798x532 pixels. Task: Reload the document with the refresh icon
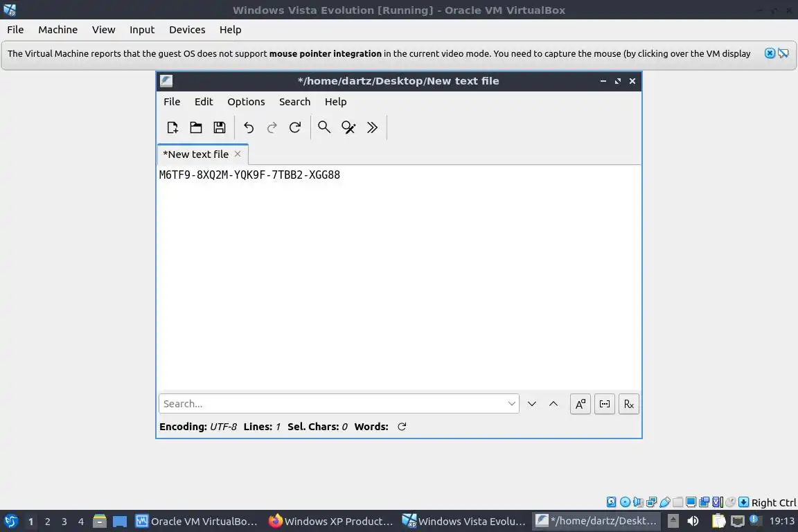pyautogui.click(x=295, y=127)
